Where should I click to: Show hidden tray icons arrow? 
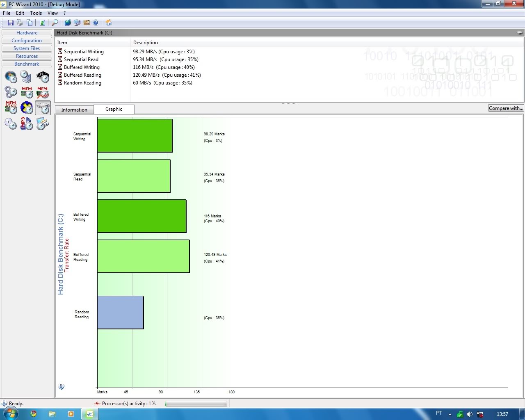tap(450, 414)
